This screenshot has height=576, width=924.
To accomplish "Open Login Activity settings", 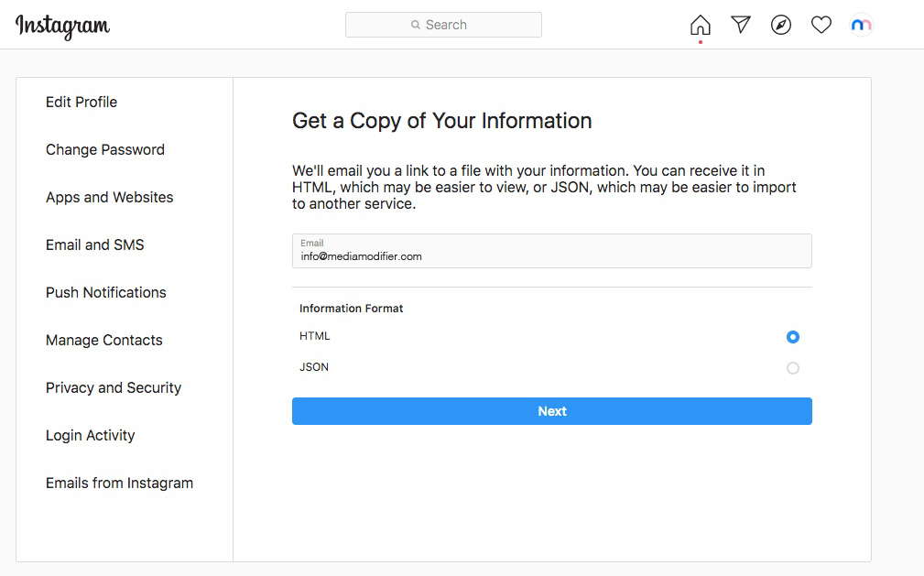I will 90,436.
